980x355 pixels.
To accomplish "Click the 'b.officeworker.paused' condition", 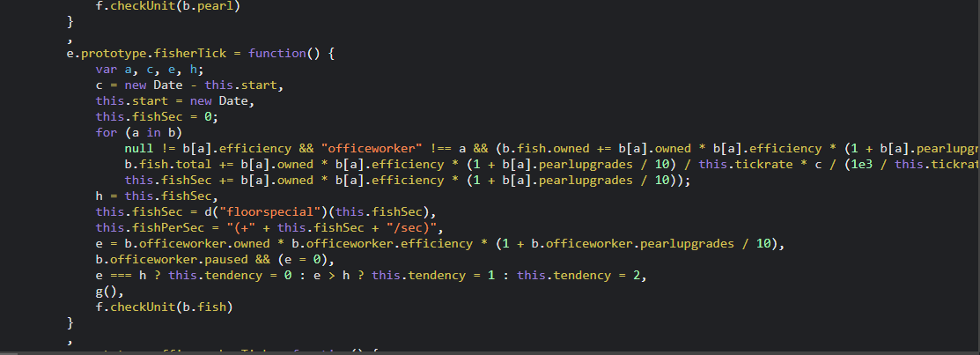I will [x=171, y=260].
